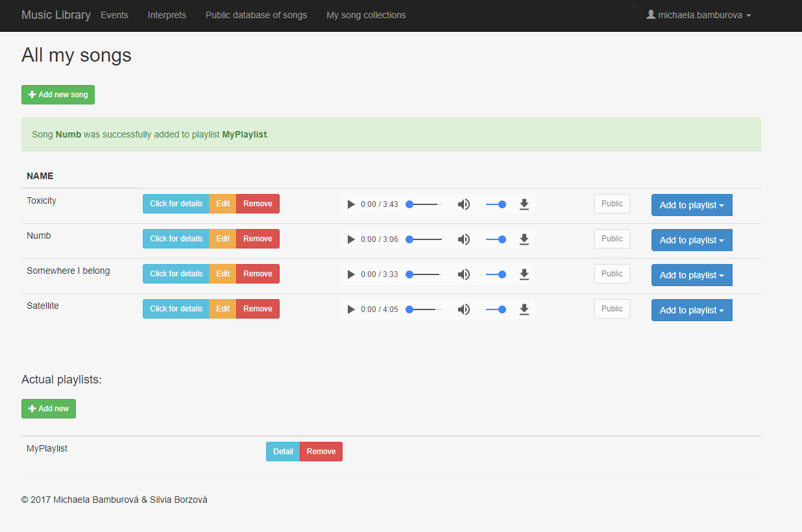Add new playlist button
Viewport: 802px width, 532px height.
pos(49,409)
